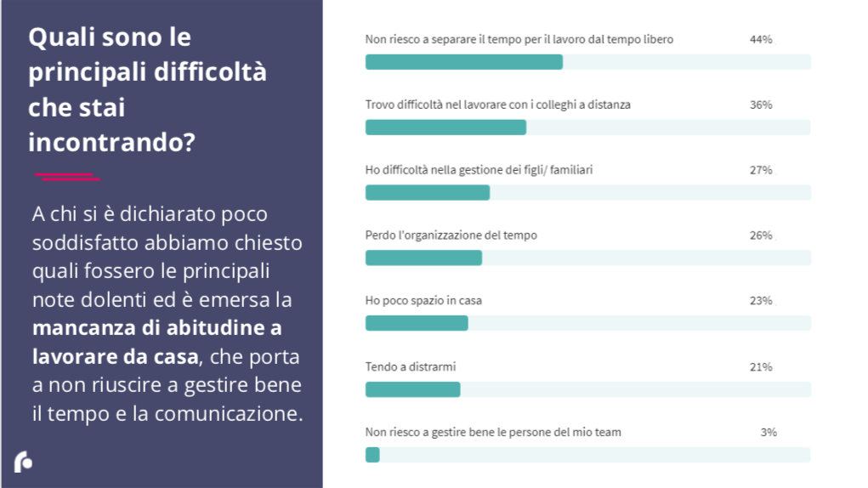Viewport: 868px width, 488px height.
Task: Click the 27% value label
Action: [x=760, y=170]
